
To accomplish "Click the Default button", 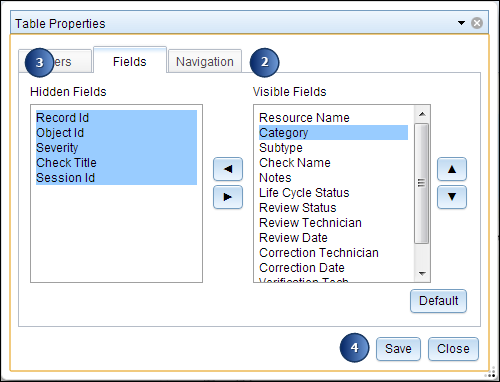I will coord(438,301).
